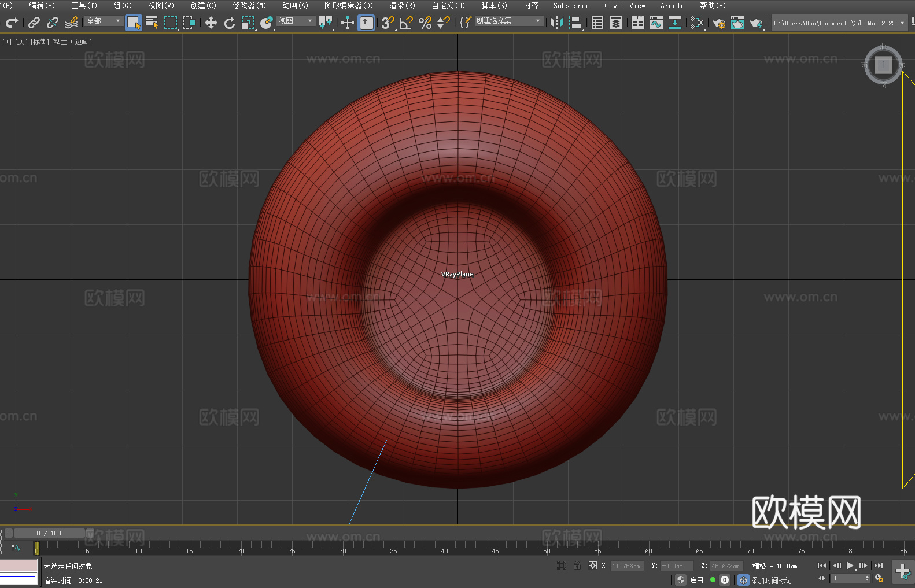Open the Arnold menu
Image resolution: width=915 pixels, height=588 pixels.
point(672,5)
